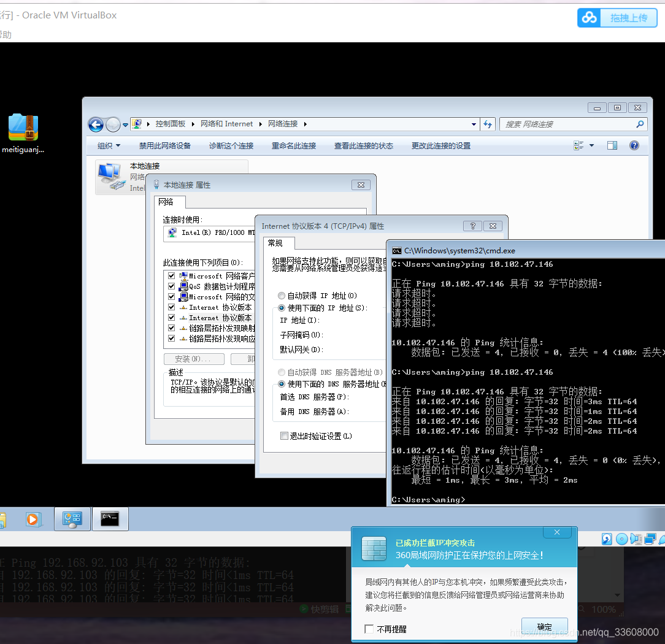Screen dimensions: 665x644
Task: Toggle the 链路层拓扑发现响应 checkbox
Action: (171, 339)
